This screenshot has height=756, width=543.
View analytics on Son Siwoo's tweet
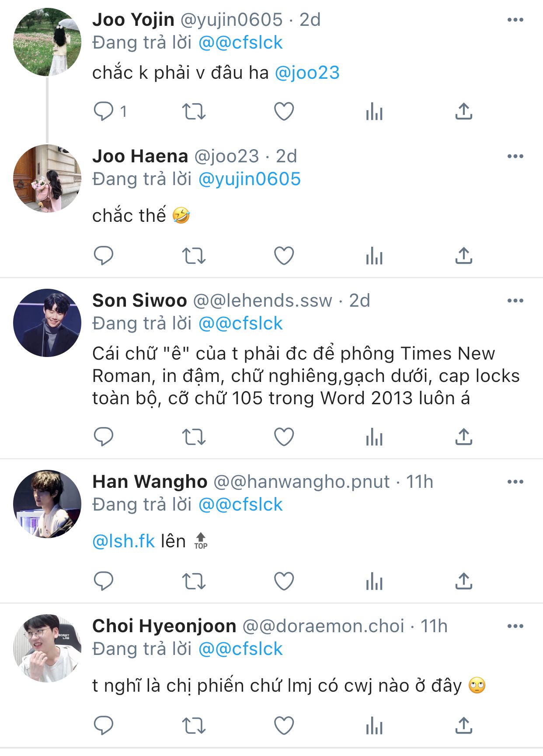pos(374,437)
